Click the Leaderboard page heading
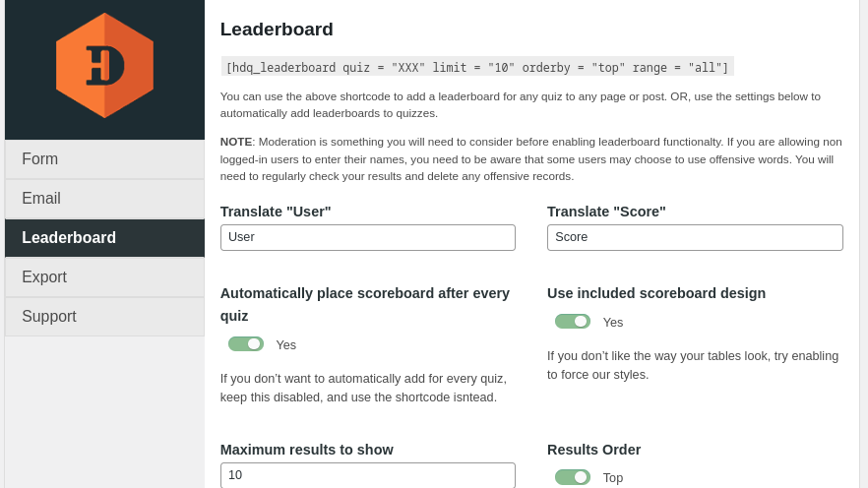The width and height of the screenshot is (868, 488). [x=277, y=30]
